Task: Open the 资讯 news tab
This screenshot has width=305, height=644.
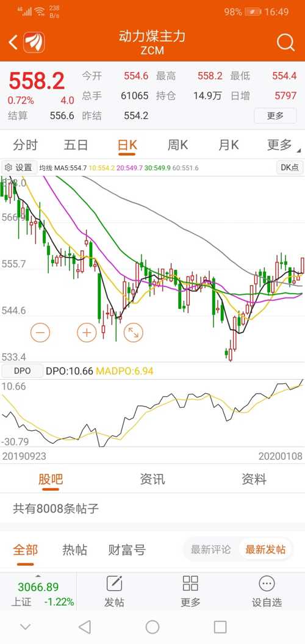Action: pyautogui.click(x=152, y=479)
